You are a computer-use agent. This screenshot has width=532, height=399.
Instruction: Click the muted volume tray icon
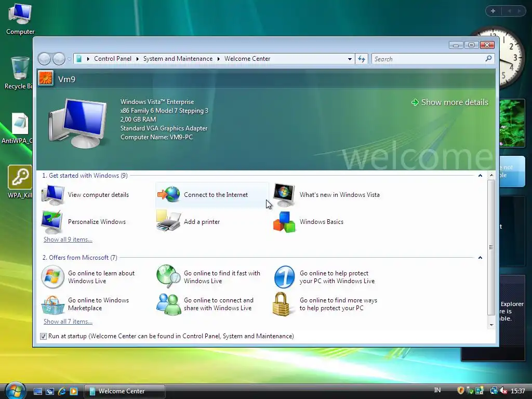[503, 391]
